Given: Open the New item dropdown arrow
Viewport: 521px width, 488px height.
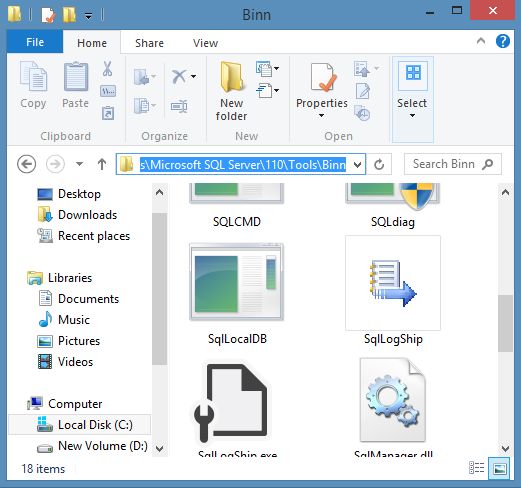Looking at the screenshot, I should coord(276,68).
